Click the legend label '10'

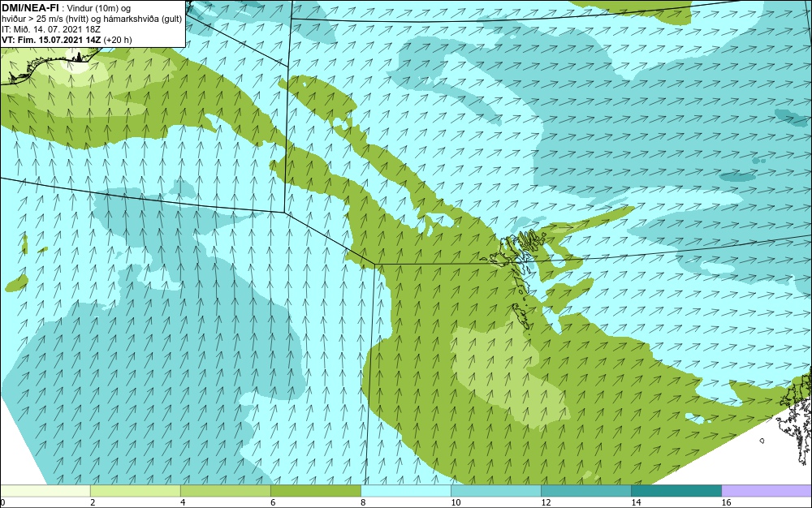(456, 502)
